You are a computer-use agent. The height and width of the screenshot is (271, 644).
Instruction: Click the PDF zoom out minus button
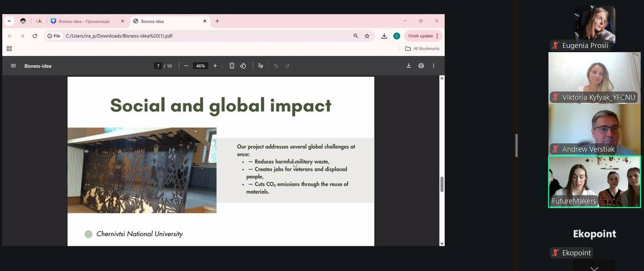click(185, 66)
